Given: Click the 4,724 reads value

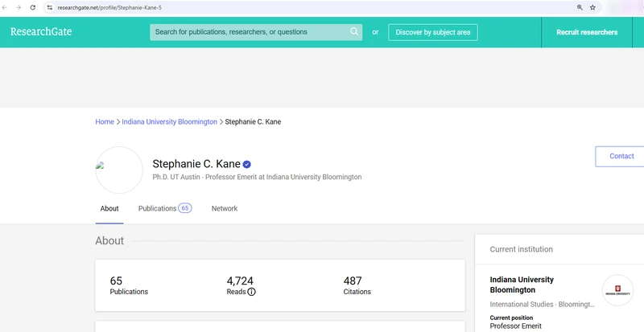Looking at the screenshot, I should 240,281.
